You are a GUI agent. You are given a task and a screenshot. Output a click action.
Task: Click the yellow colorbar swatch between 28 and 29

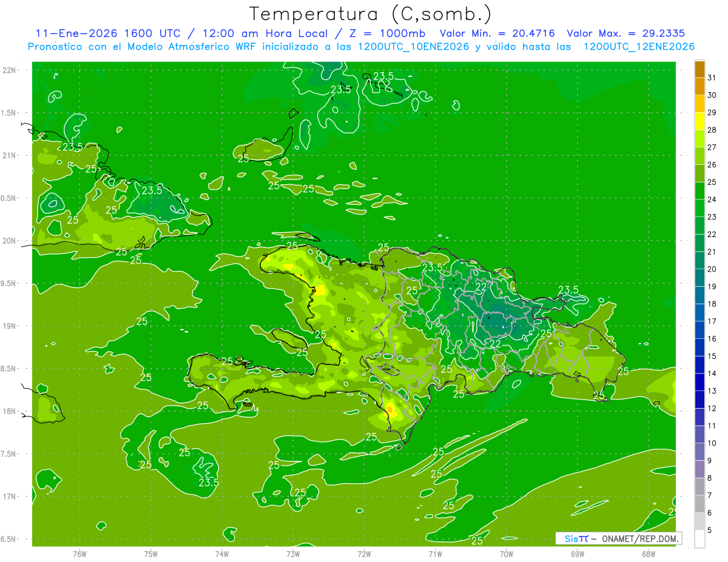pos(699,121)
